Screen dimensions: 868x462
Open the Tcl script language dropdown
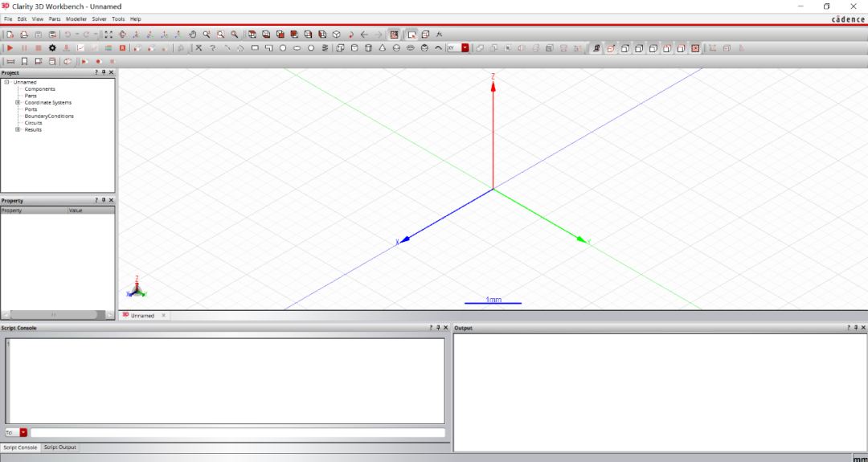coord(24,433)
